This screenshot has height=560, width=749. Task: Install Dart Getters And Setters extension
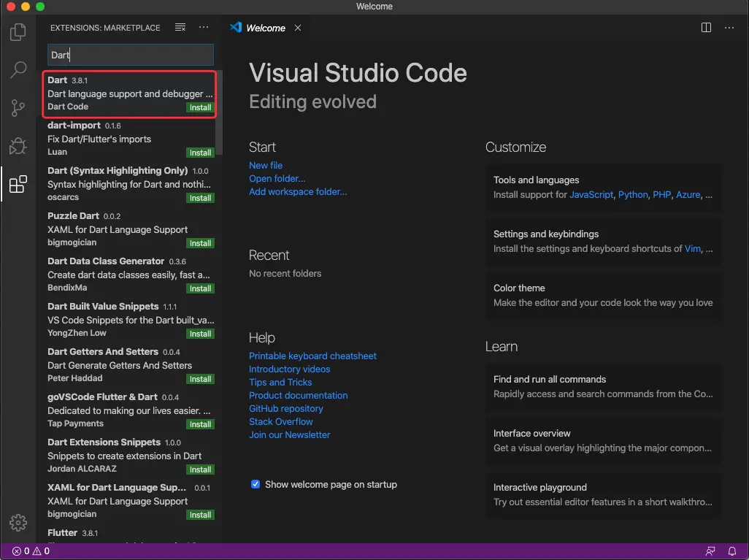click(x=200, y=379)
